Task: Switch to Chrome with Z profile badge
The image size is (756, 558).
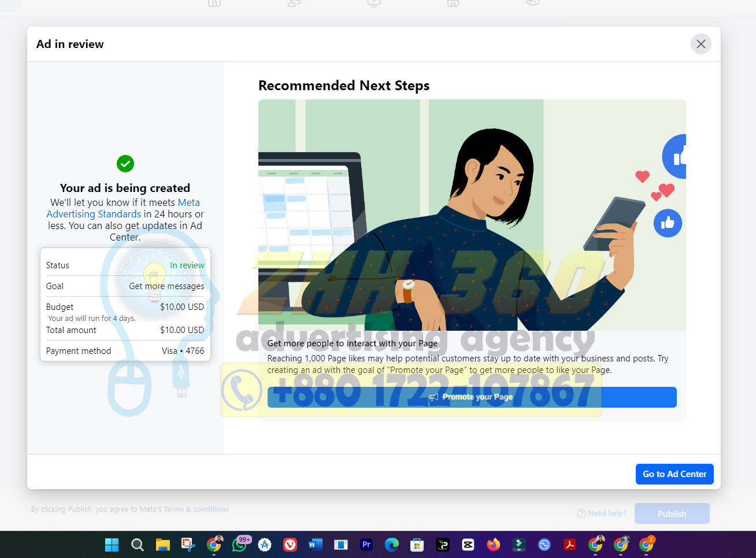Action: point(646,545)
